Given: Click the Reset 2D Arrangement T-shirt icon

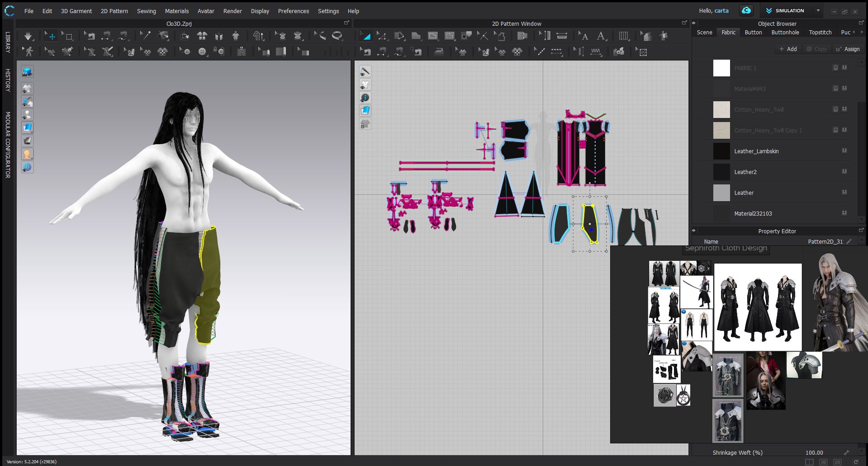Looking at the screenshot, I should click(202, 36).
